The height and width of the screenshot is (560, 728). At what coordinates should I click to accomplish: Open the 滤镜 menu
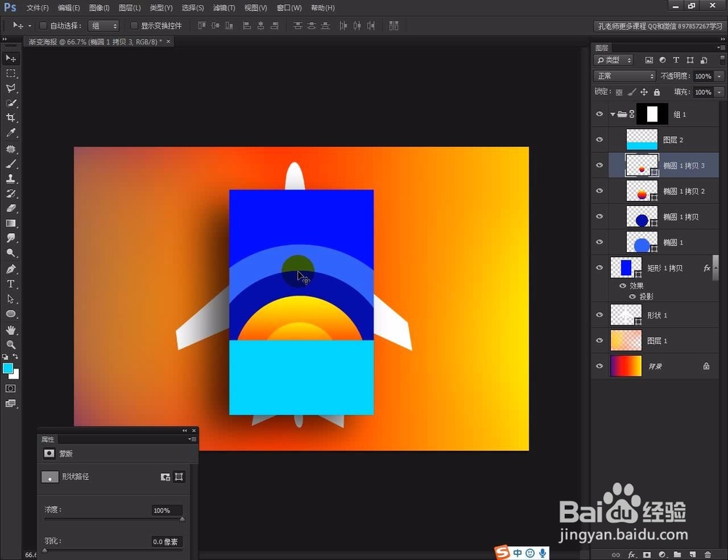pyautogui.click(x=223, y=7)
